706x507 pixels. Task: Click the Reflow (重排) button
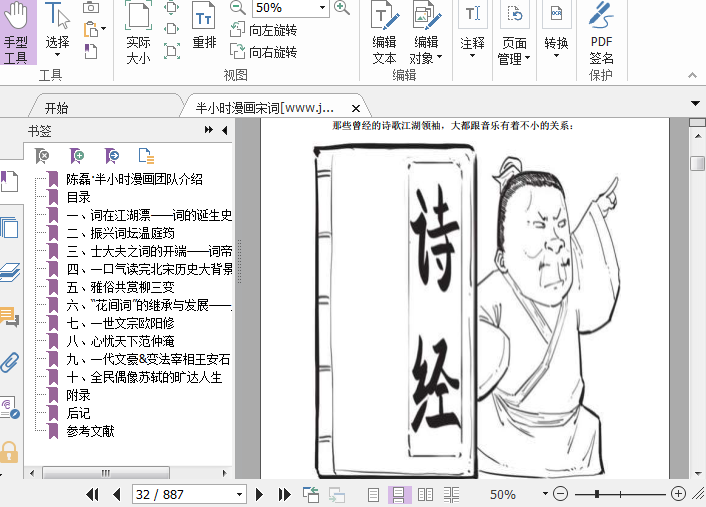[x=204, y=26]
